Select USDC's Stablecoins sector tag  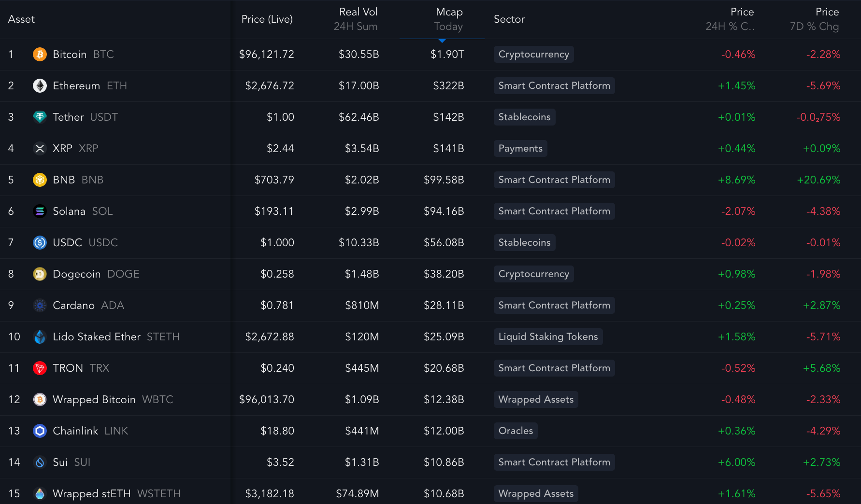(x=525, y=243)
